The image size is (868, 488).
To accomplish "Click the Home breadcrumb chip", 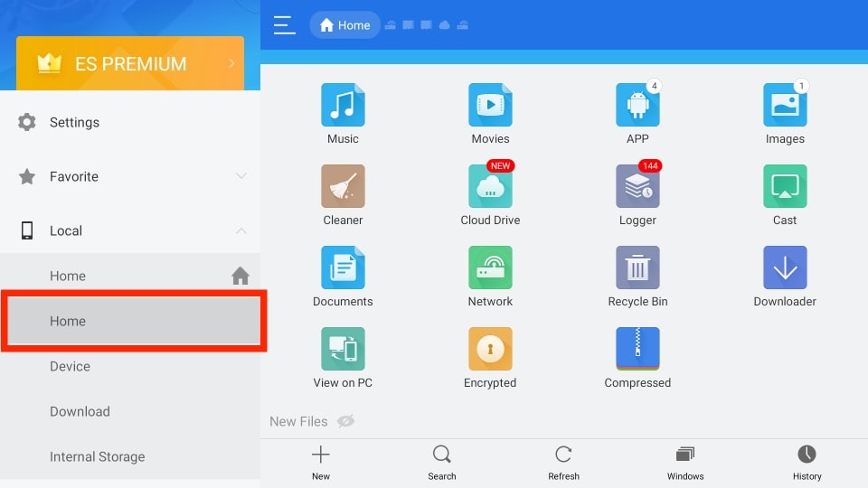I will [344, 25].
